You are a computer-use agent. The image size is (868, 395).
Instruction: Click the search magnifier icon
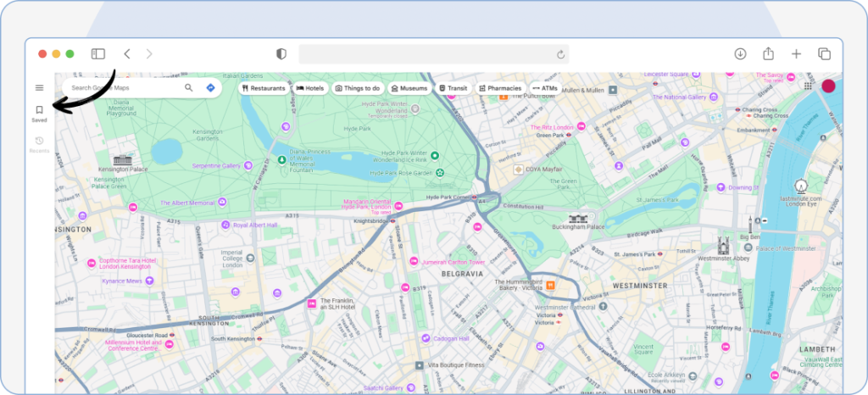coord(189,87)
